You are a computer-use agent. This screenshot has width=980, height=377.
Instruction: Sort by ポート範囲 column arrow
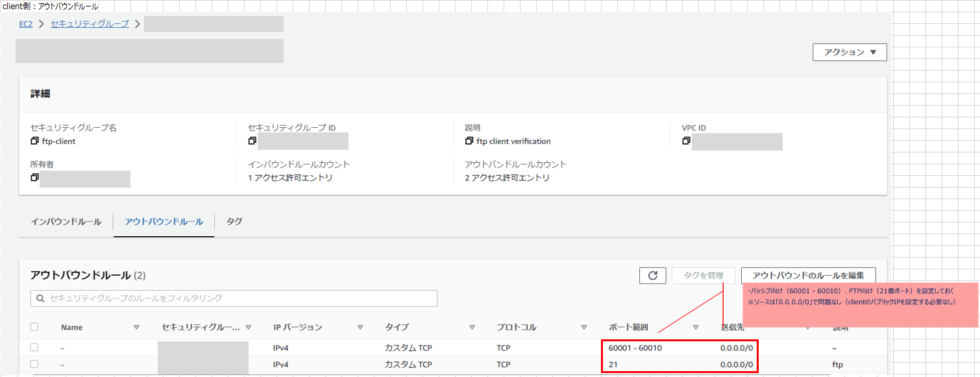pos(696,327)
